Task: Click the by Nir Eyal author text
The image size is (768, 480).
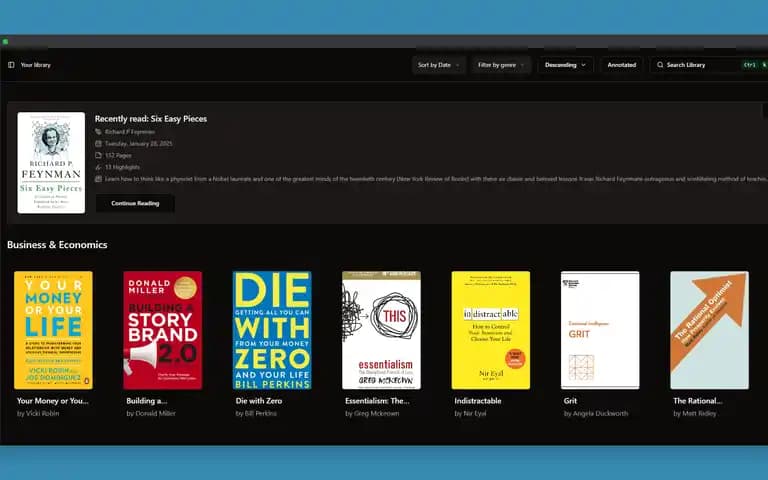Action: (x=470, y=413)
